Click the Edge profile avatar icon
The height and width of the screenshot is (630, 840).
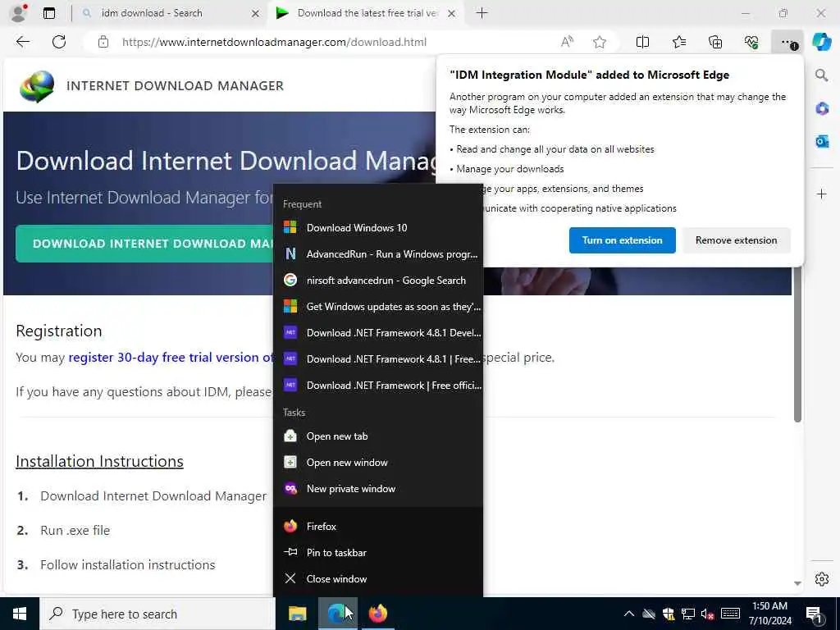click(x=19, y=13)
